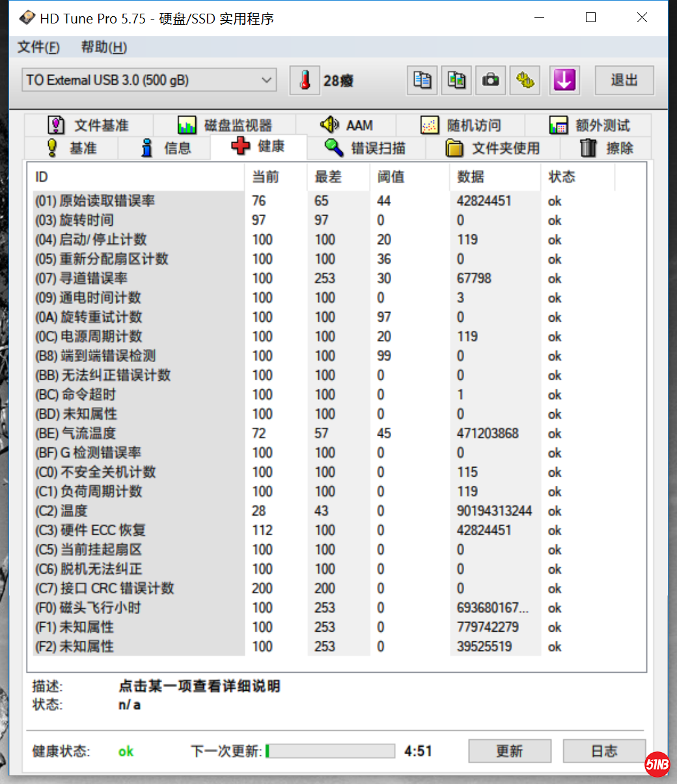Open the 文件(F) menu
This screenshot has width=677, height=784.
38,47
